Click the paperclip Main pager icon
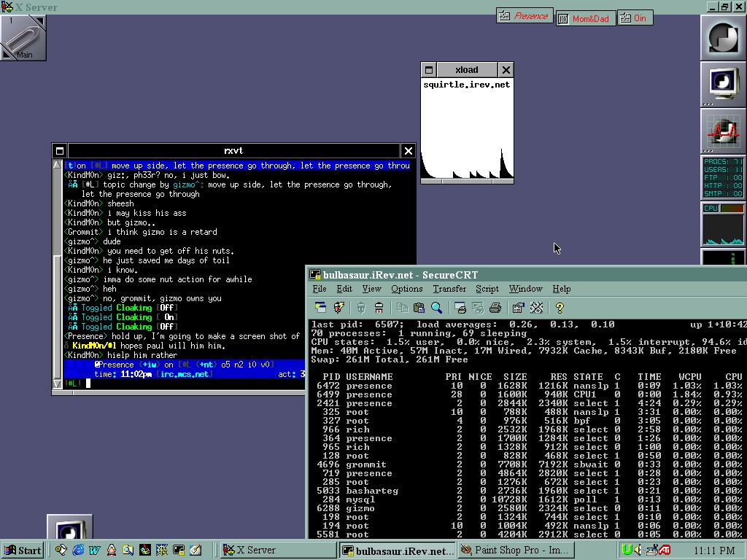Screen dimensions: 747x560 23,38
